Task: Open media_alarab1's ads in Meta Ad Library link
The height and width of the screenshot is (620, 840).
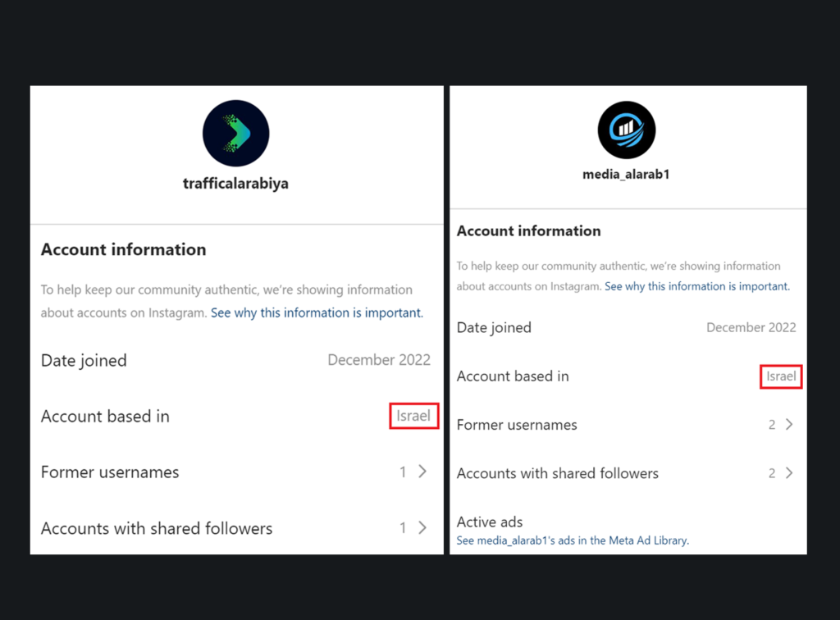Action: (573, 540)
